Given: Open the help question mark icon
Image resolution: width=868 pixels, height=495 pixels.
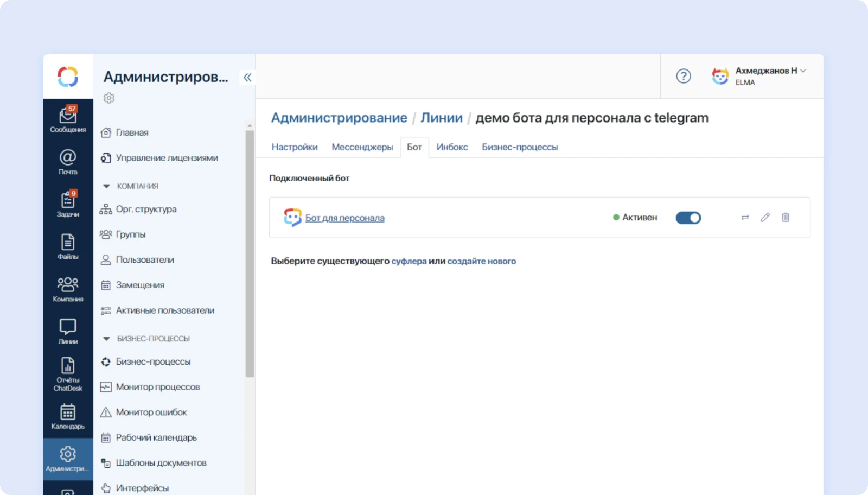Looking at the screenshot, I should [x=683, y=76].
